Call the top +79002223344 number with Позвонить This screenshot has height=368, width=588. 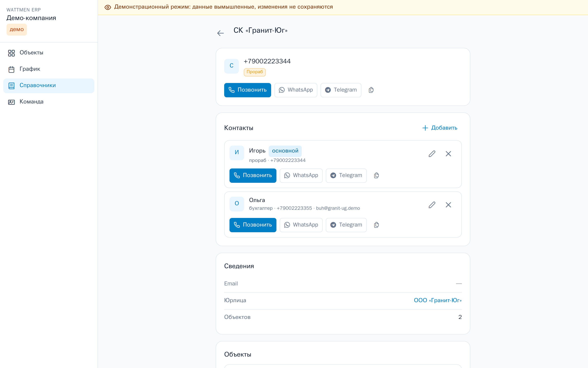[247, 90]
